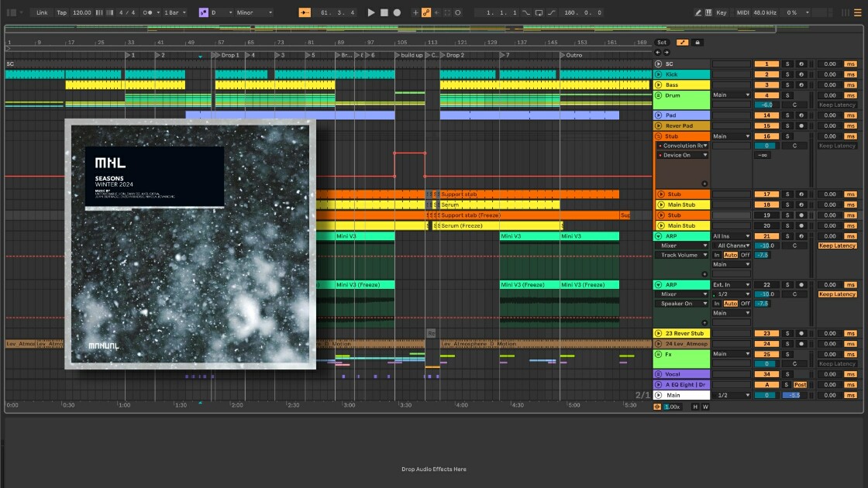The height and width of the screenshot is (488, 868).
Task: Click the MIDI arrangement overdub plus icon
Action: (x=415, y=12)
